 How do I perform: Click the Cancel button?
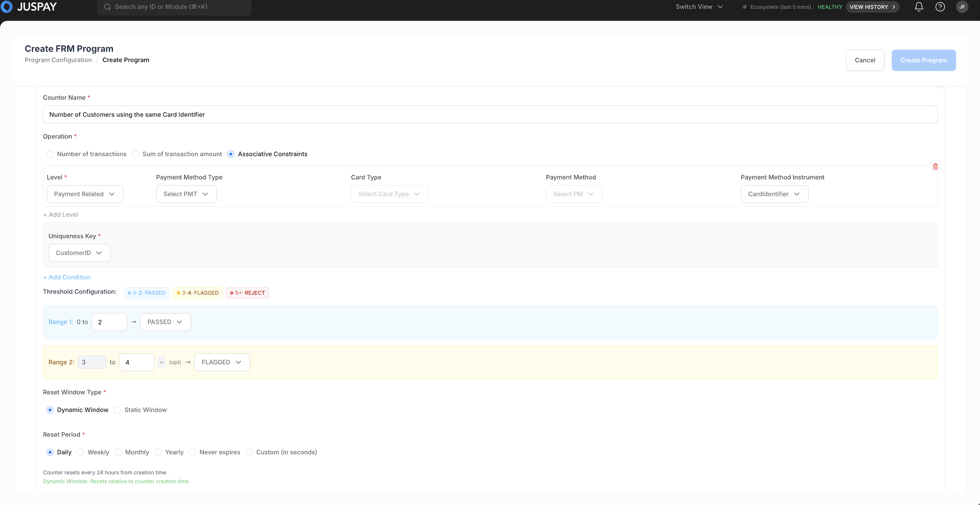(x=865, y=60)
